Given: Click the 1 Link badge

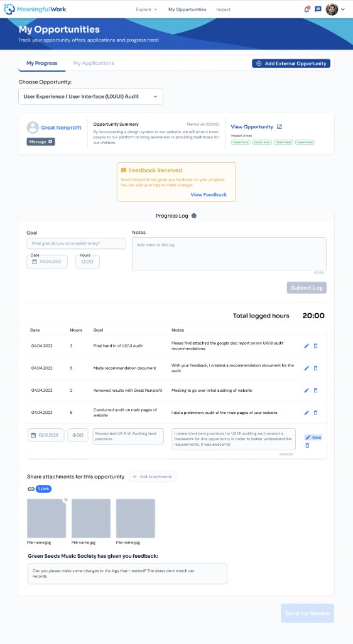Looking at the screenshot, I should click(43, 489).
